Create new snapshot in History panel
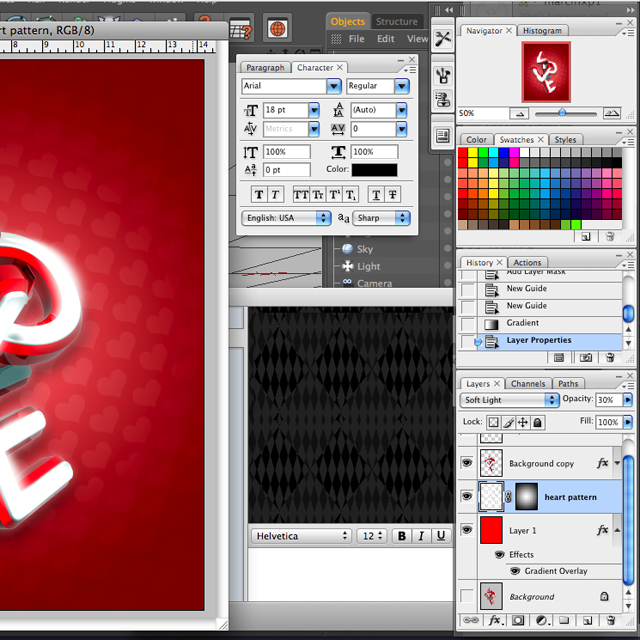 coord(586,358)
